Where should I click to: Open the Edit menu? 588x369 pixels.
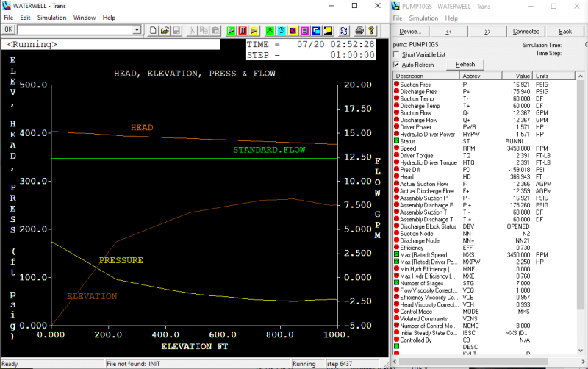pos(25,18)
